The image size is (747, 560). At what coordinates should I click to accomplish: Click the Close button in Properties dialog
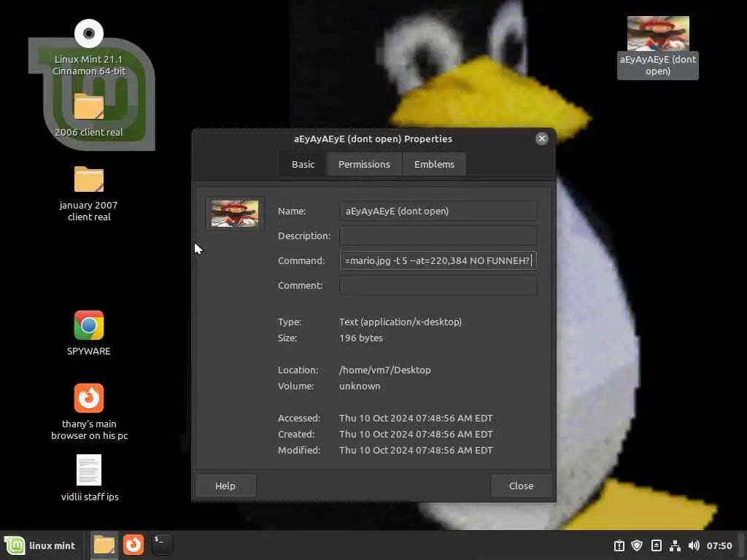tap(521, 486)
